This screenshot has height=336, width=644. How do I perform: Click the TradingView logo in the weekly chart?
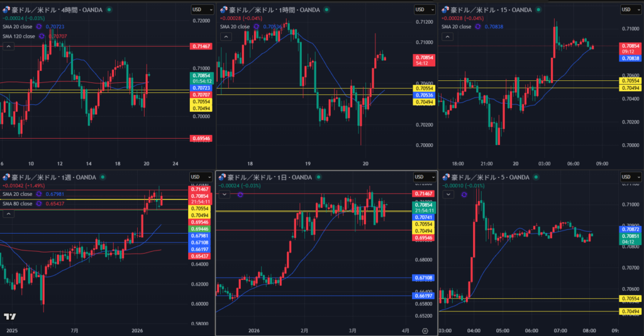point(9,317)
